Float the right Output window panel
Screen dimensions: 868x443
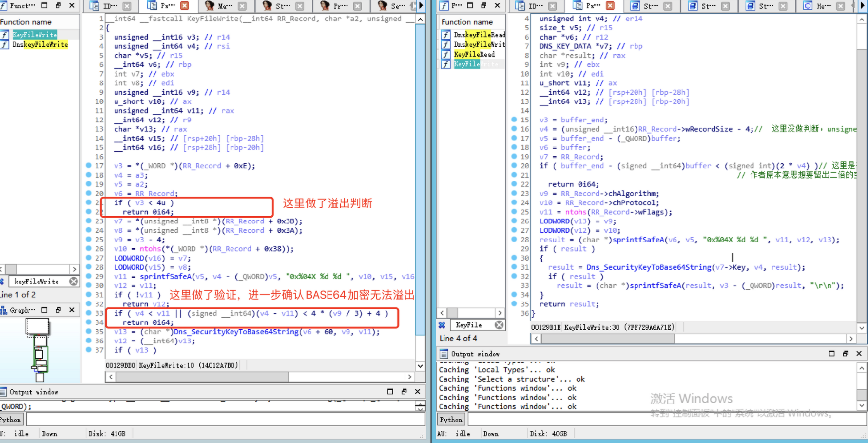click(831, 353)
